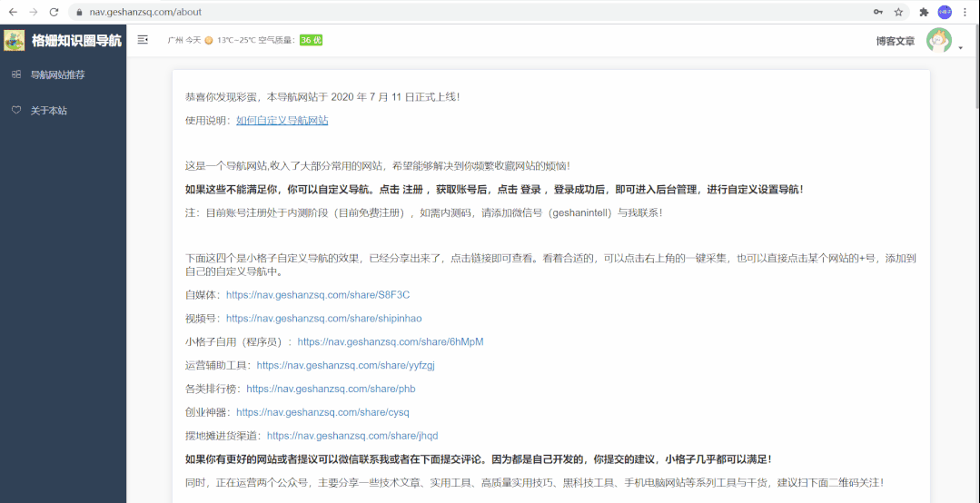980x503 pixels.
Task: Open the share/6hMpM 小格子自用 link
Action: pyautogui.click(x=390, y=341)
